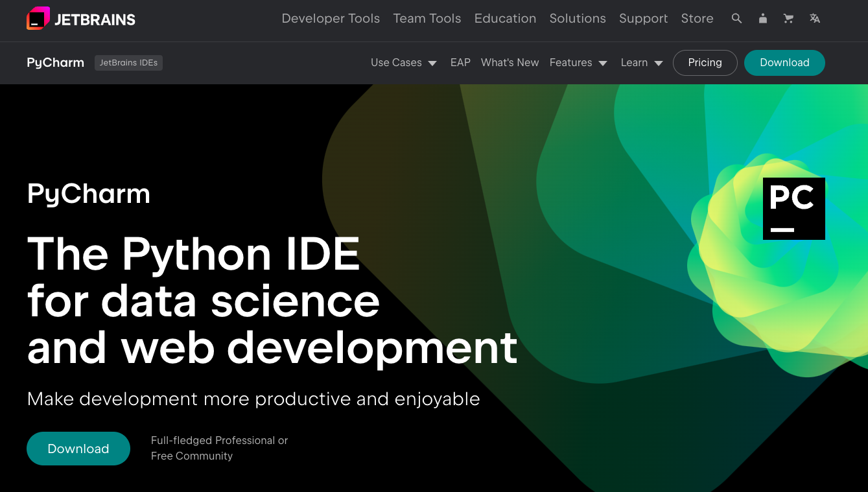
Task: Open the Solutions menu
Action: 578,19
